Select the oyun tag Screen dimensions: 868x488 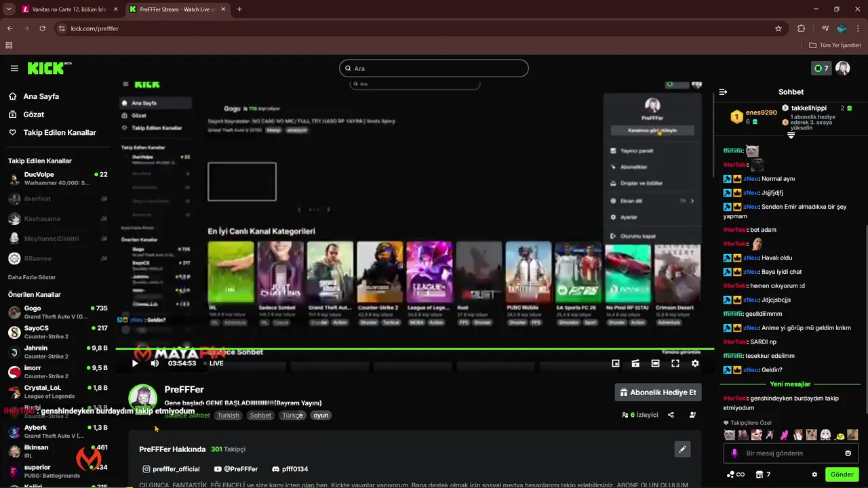[x=321, y=415]
